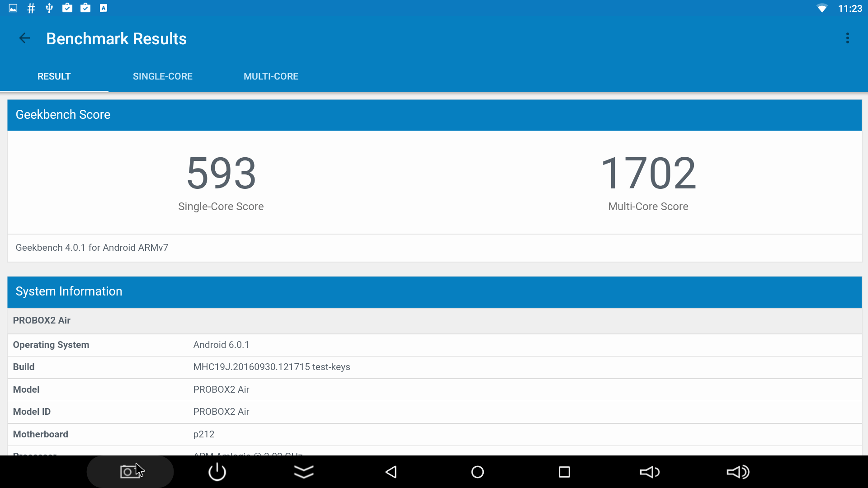
Task: Tap the Wi-Fi status icon
Action: pos(822,8)
